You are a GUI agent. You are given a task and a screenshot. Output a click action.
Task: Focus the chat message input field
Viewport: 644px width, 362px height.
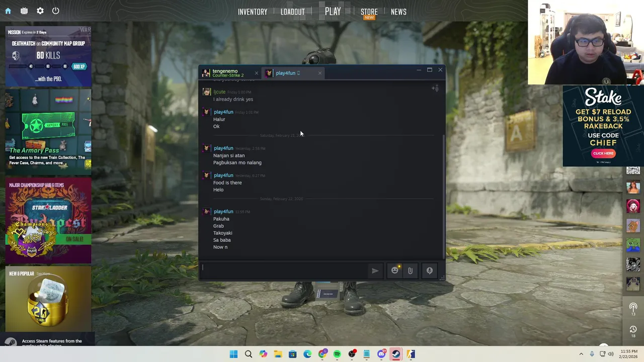[x=284, y=270]
